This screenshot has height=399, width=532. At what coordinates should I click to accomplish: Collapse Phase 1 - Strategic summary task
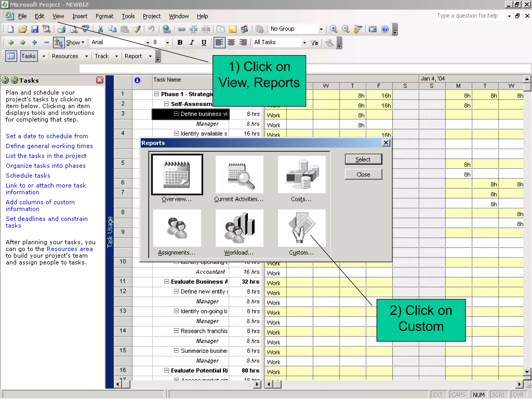tap(157, 94)
